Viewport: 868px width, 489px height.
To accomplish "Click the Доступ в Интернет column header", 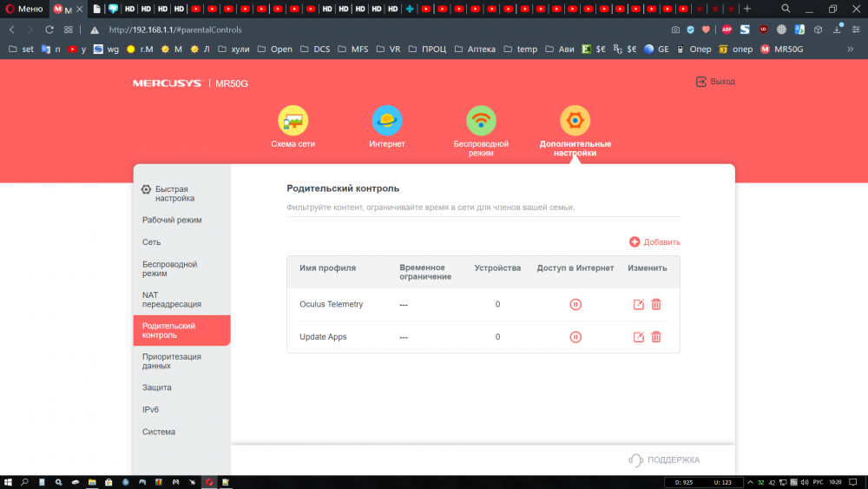I will (575, 268).
